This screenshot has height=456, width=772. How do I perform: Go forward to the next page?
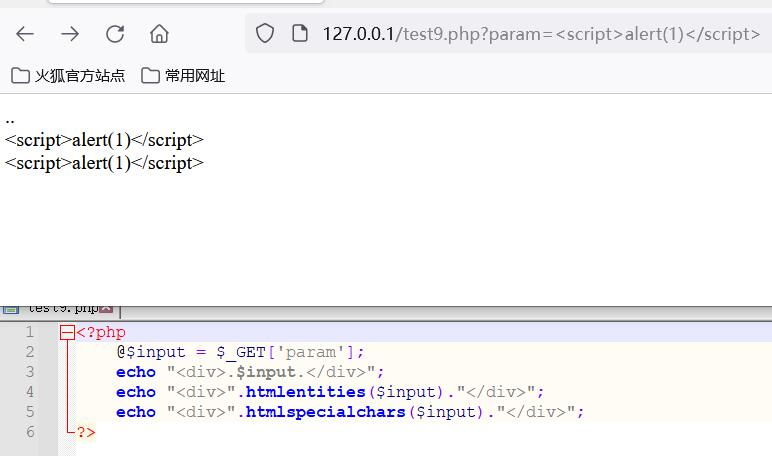[70, 34]
